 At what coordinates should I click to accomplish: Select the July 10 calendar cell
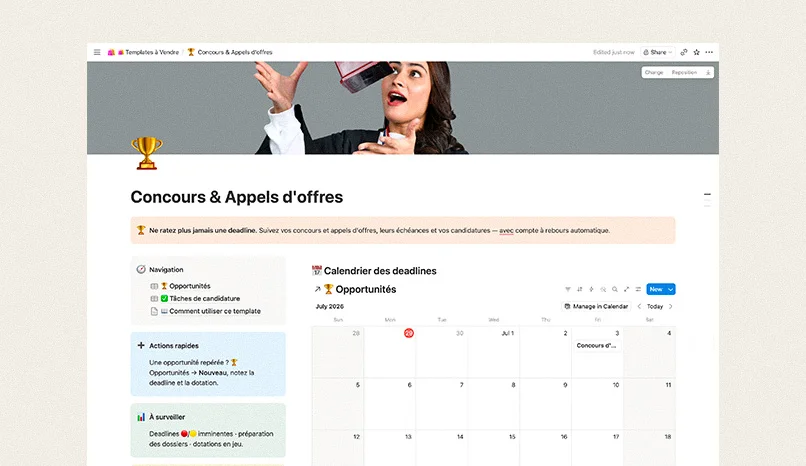[597, 404]
